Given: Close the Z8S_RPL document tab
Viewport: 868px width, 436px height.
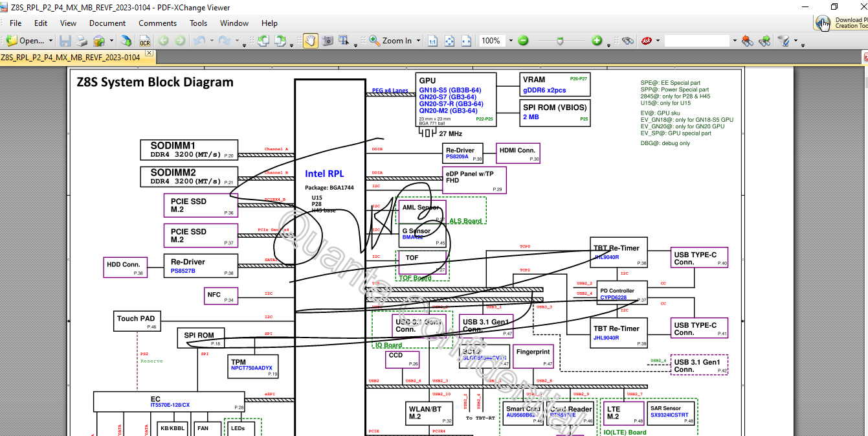Looking at the screenshot, I should (x=149, y=53).
